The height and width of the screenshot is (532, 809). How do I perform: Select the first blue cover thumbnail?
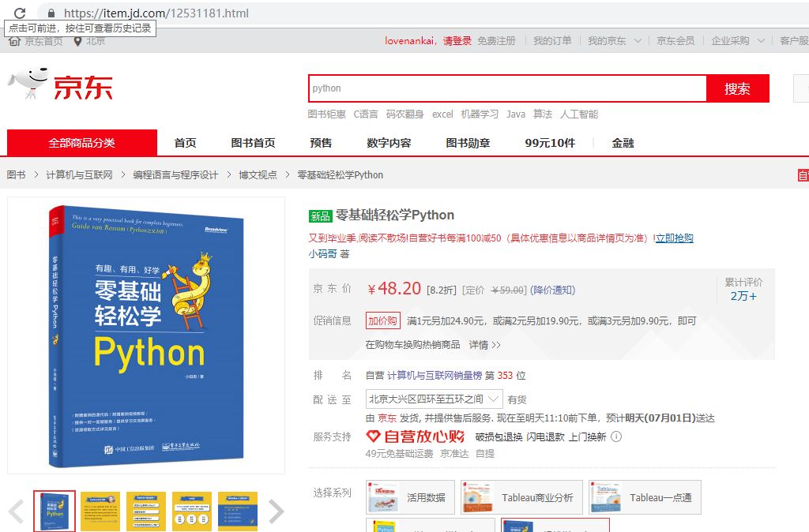[55, 511]
